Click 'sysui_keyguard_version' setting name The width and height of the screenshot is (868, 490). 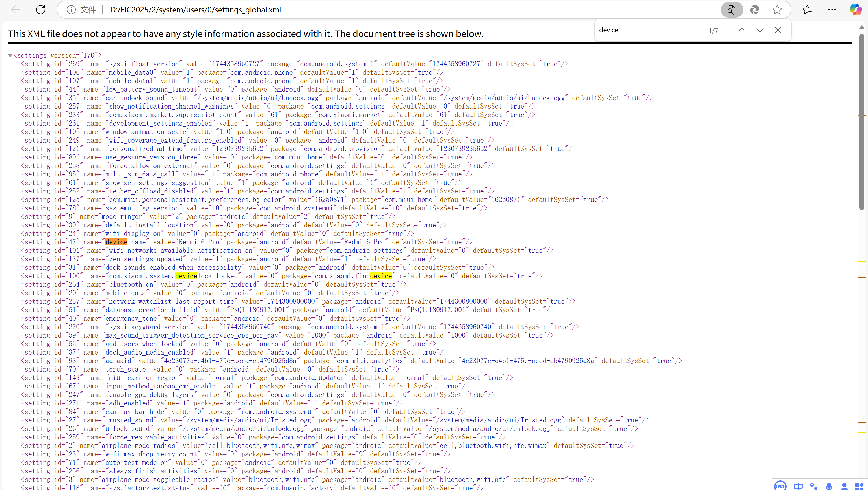pyautogui.click(x=149, y=327)
